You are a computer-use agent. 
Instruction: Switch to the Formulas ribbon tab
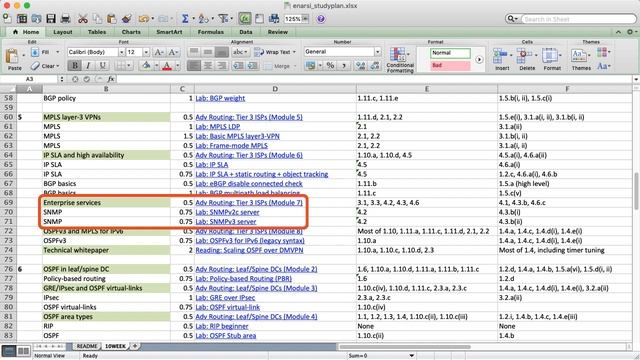[211, 32]
